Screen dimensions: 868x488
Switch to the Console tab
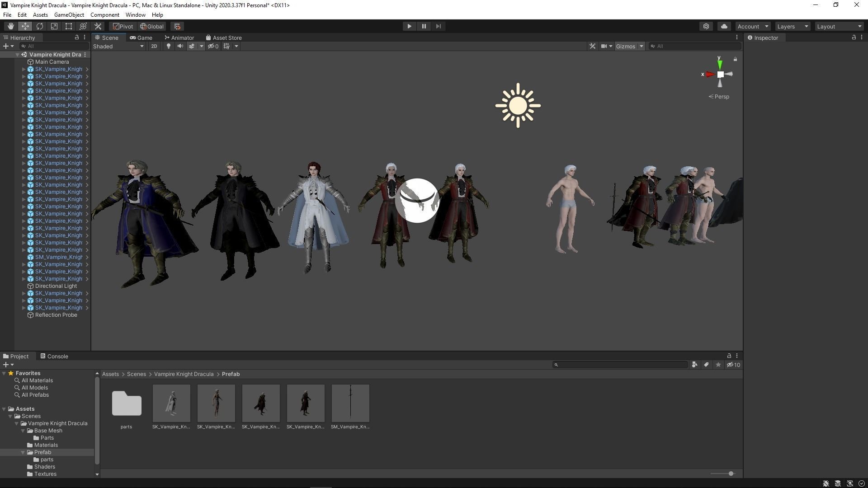pos(54,356)
